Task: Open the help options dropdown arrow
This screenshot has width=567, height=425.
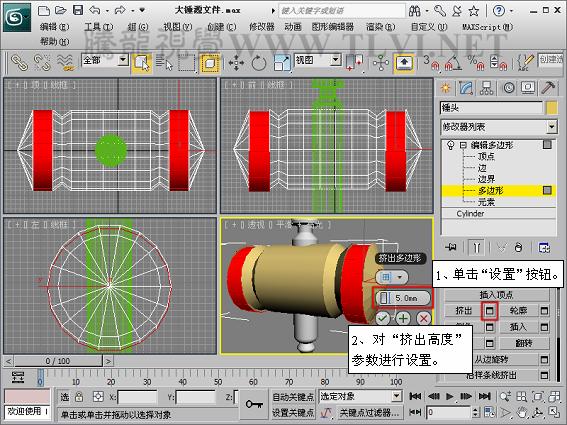Action: pyautogui.click(x=511, y=11)
